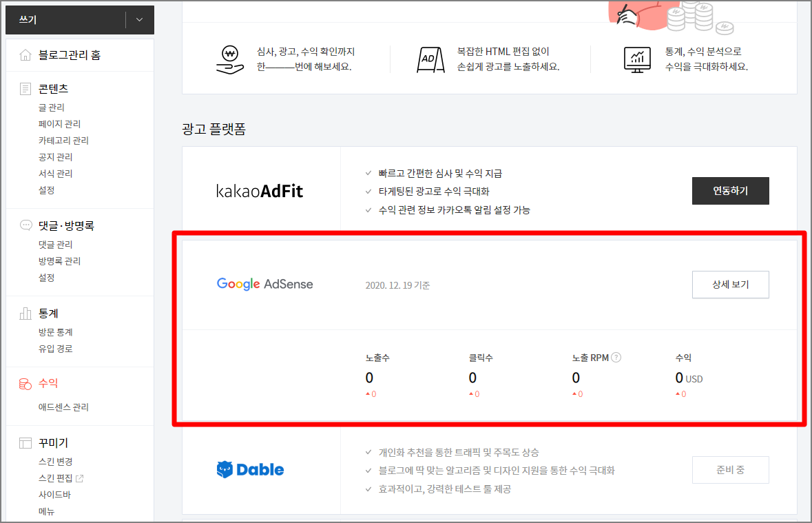Click the kakaoAdFit logo
Viewport: 812px width, 523px height.
[260, 192]
